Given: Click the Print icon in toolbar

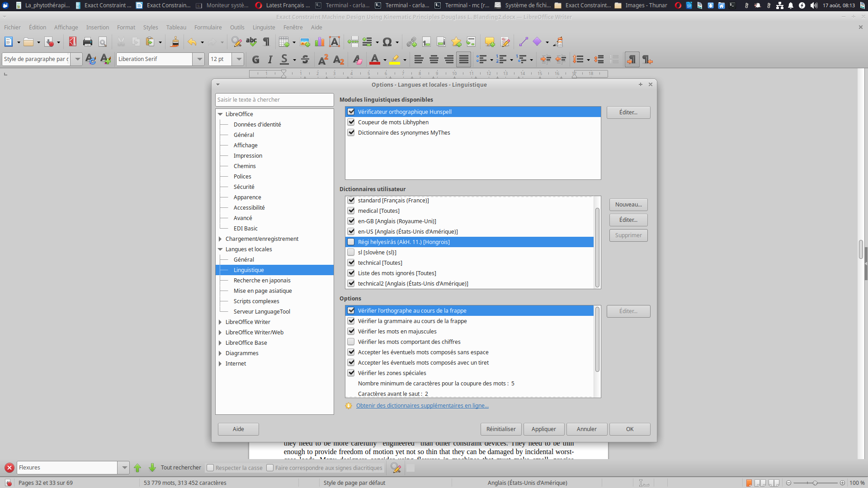Looking at the screenshot, I should click(x=88, y=42).
